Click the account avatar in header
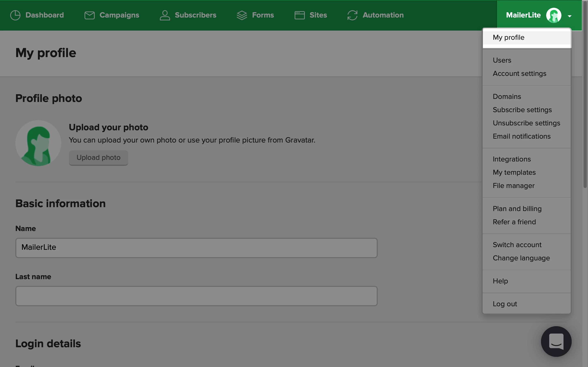The width and height of the screenshot is (588, 367). click(553, 15)
